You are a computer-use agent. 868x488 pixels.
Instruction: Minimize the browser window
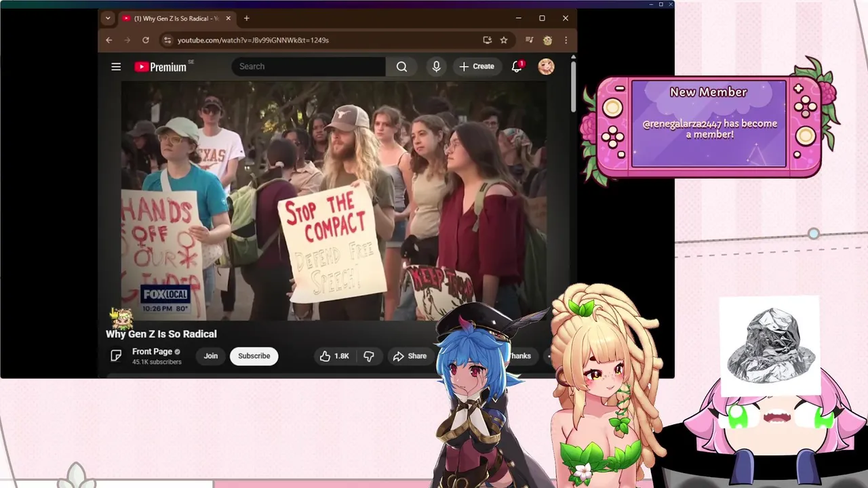click(518, 18)
